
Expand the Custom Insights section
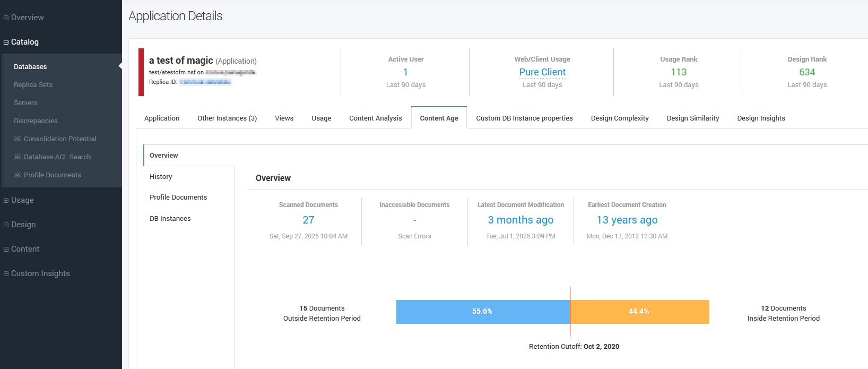click(x=6, y=274)
